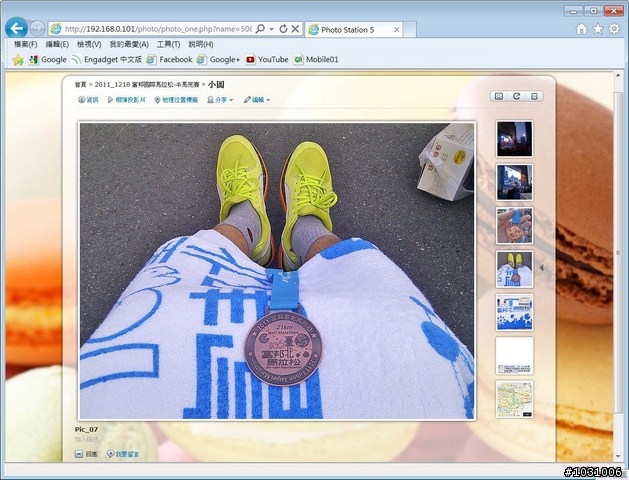The height and width of the screenshot is (480, 629).
Task: Open the Mobile01 bookmark
Action: [x=316, y=60]
